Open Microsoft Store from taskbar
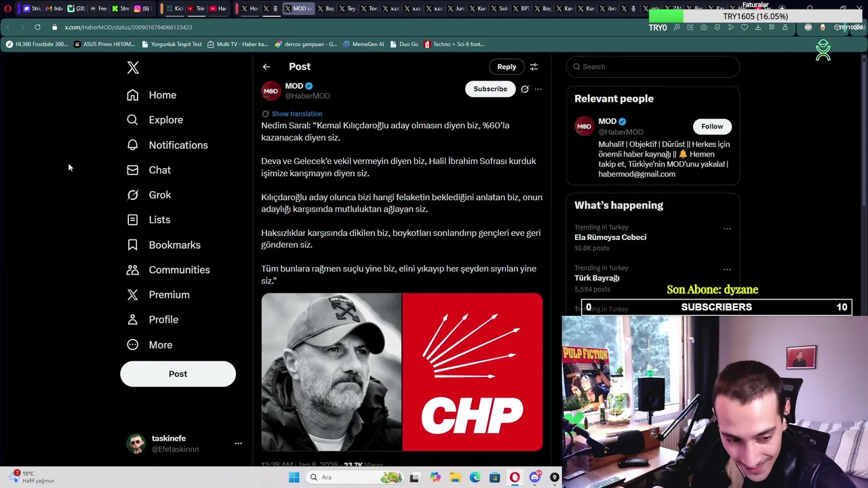Screen dimensions: 868x488 pyautogui.click(x=495, y=477)
